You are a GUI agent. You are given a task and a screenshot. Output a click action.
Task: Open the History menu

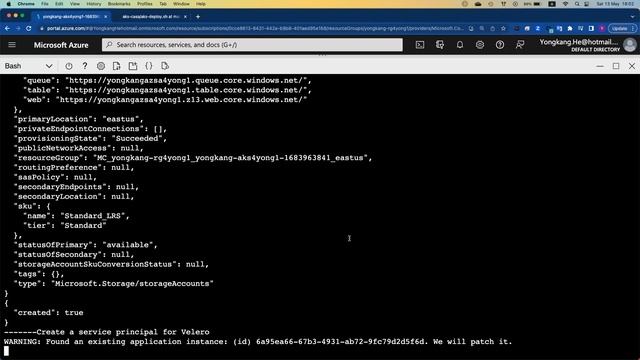point(93,4)
